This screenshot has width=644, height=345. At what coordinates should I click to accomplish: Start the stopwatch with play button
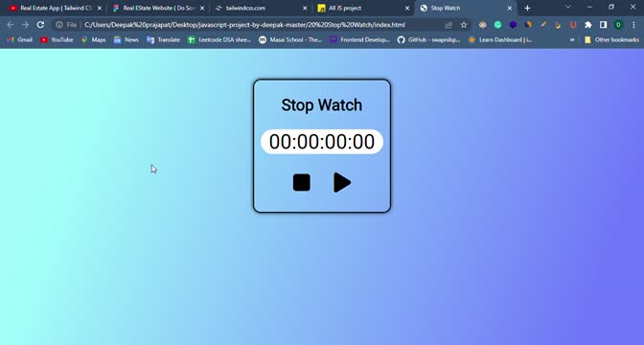tap(342, 182)
